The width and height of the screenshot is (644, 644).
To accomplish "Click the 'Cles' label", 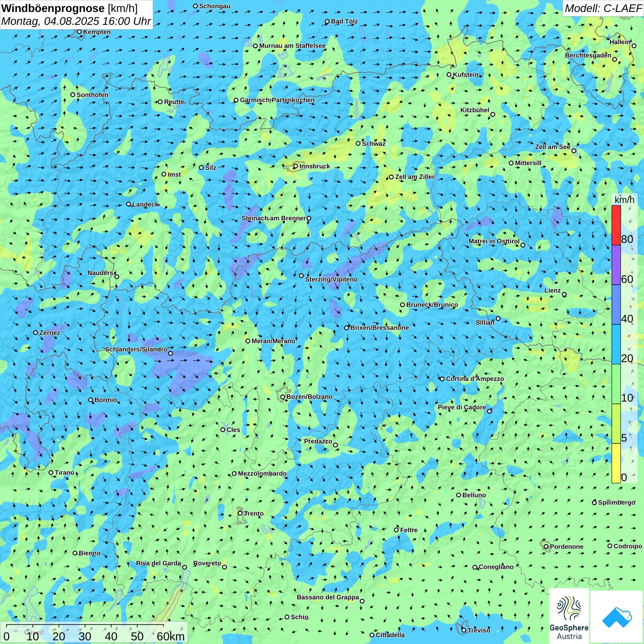I will [x=233, y=430].
